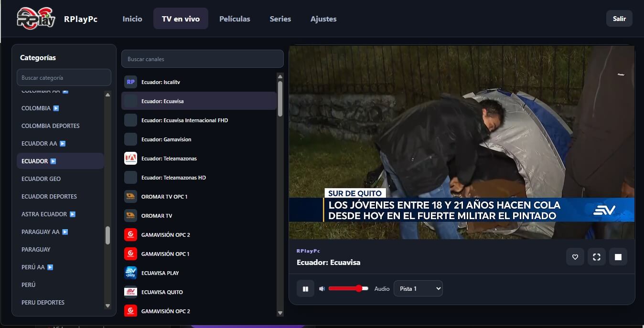Play Ecuador: Ecuavisa Internacional FHD

pyautogui.click(x=199, y=120)
